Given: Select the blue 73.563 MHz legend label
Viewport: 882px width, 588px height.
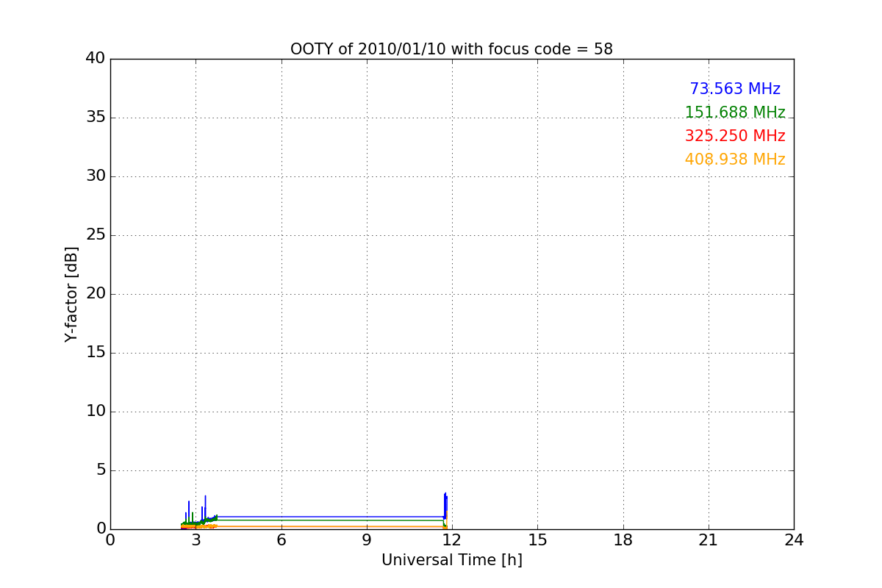Looking at the screenshot, I should tap(735, 89).
